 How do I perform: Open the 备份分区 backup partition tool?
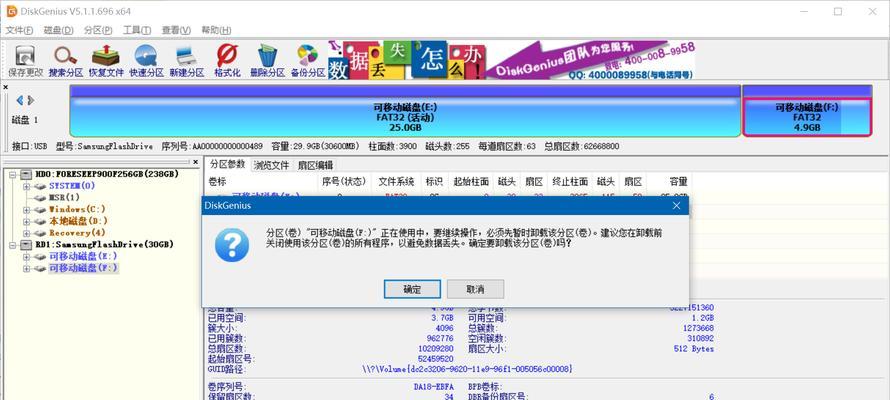308,61
